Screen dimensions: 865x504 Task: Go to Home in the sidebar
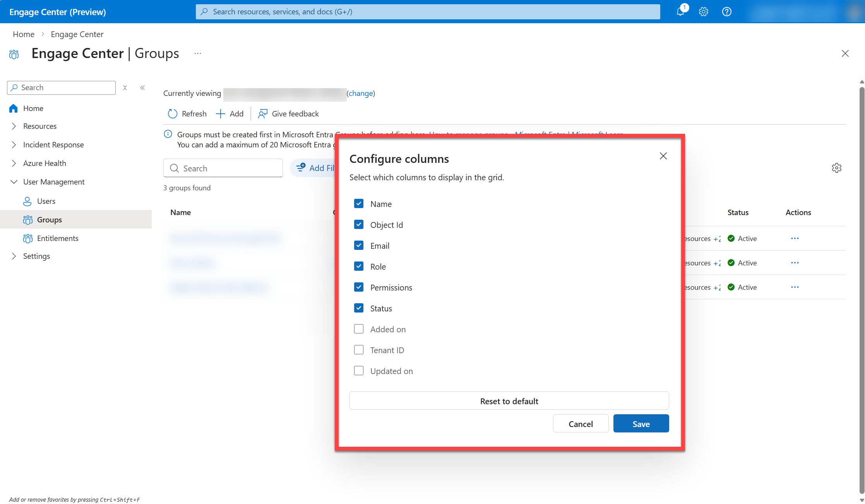click(33, 108)
